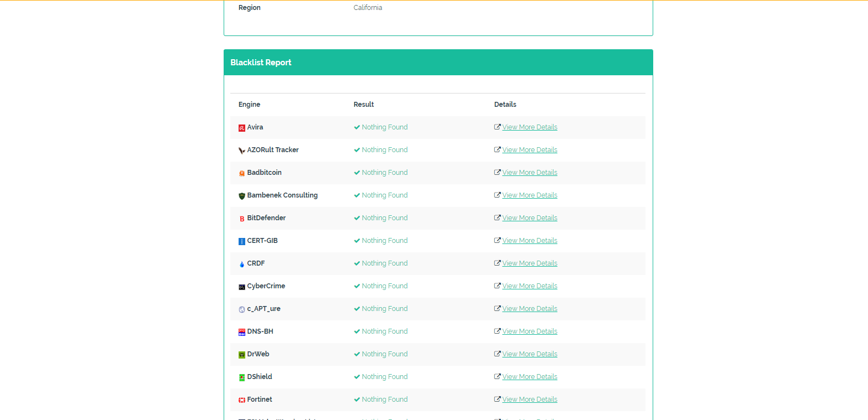Screen dimensions: 868x420
Task: Select the c_APT_ure engine name
Action: click(x=264, y=309)
